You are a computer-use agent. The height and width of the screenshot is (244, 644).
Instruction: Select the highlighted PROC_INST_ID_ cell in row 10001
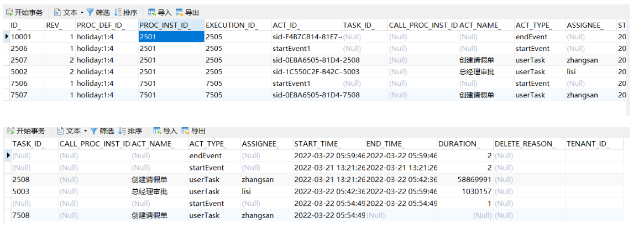171,37
